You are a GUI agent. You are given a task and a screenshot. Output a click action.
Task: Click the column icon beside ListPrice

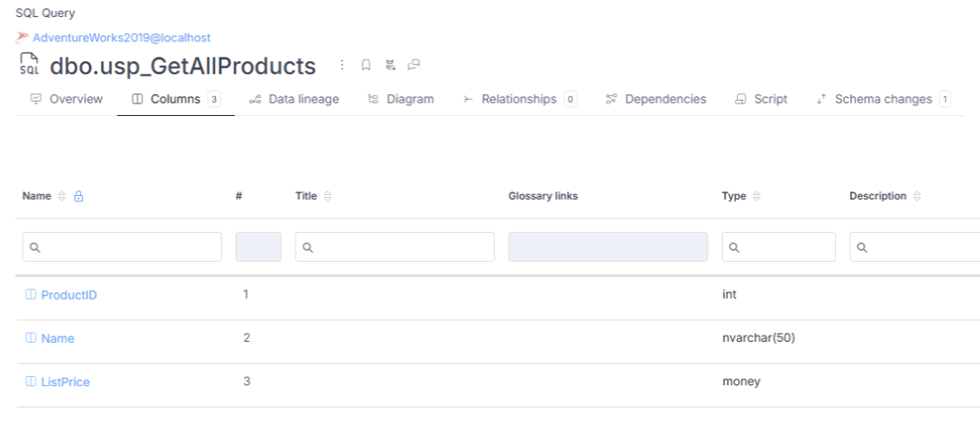click(x=30, y=382)
